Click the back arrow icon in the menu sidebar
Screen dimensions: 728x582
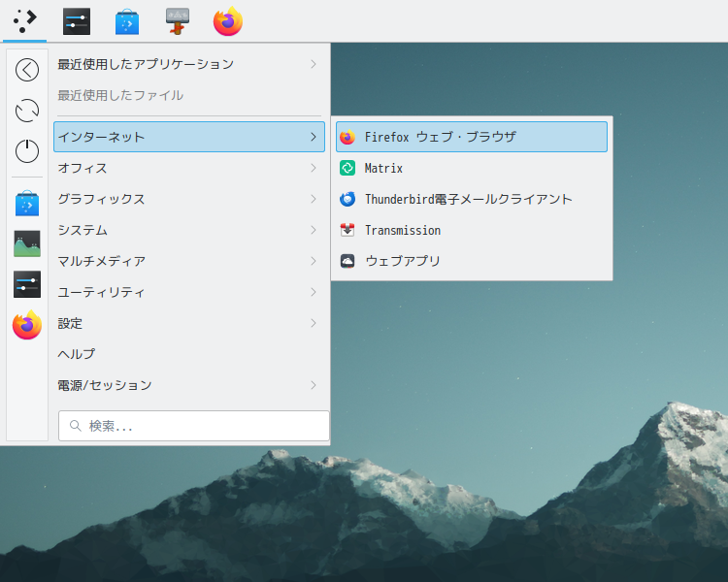click(x=27, y=70)
